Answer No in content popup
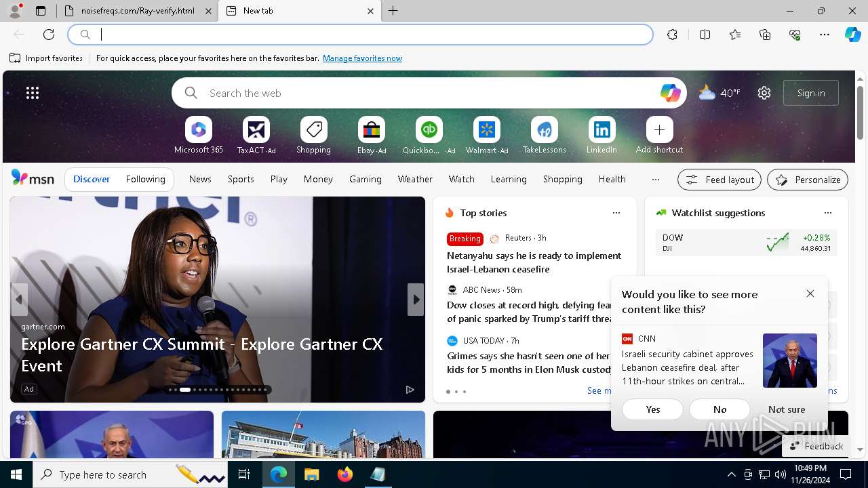 720,409
